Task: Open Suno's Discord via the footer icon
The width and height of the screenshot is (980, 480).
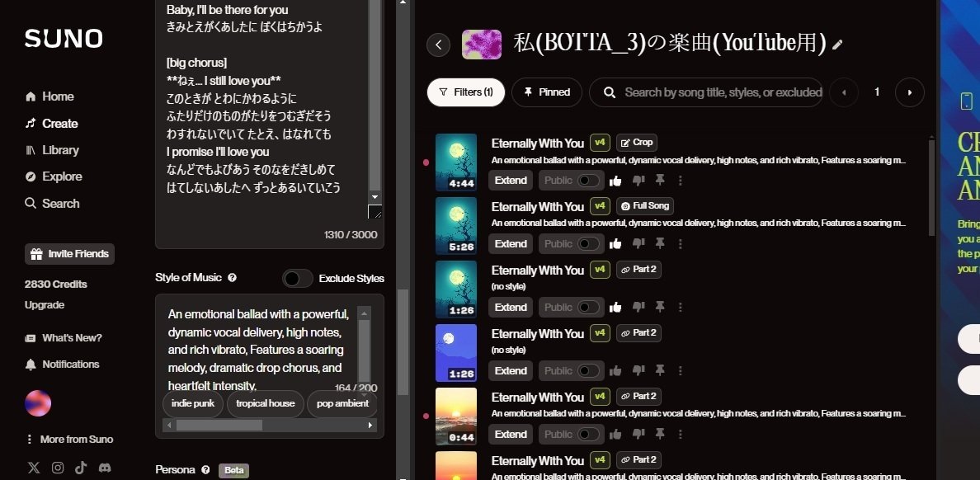Action: point(105,468)
